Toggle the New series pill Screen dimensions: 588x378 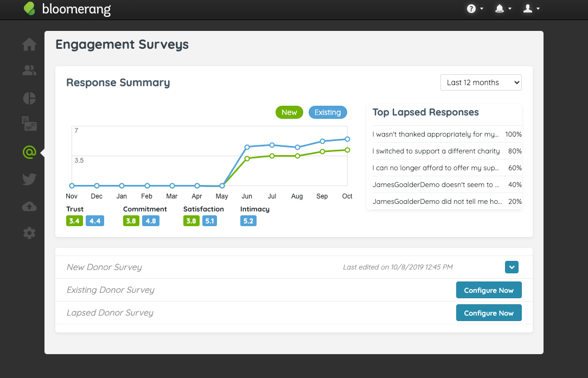click(x=289, y=112)
